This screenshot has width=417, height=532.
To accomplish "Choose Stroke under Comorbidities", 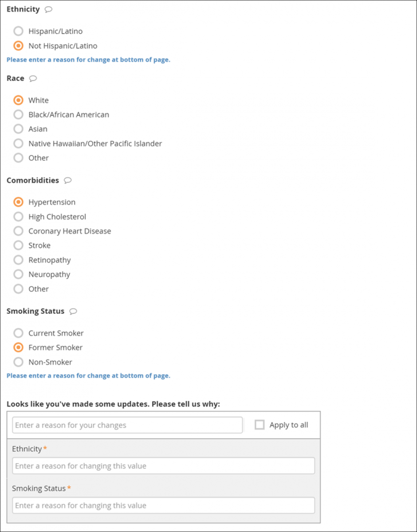I will (x=18, y=245).
